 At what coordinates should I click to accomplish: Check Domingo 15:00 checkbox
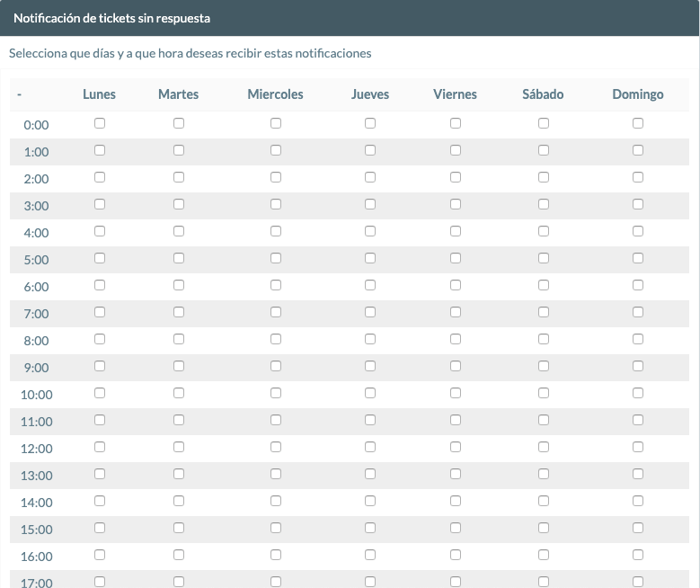pyautogui.click(x=637, y=528)
